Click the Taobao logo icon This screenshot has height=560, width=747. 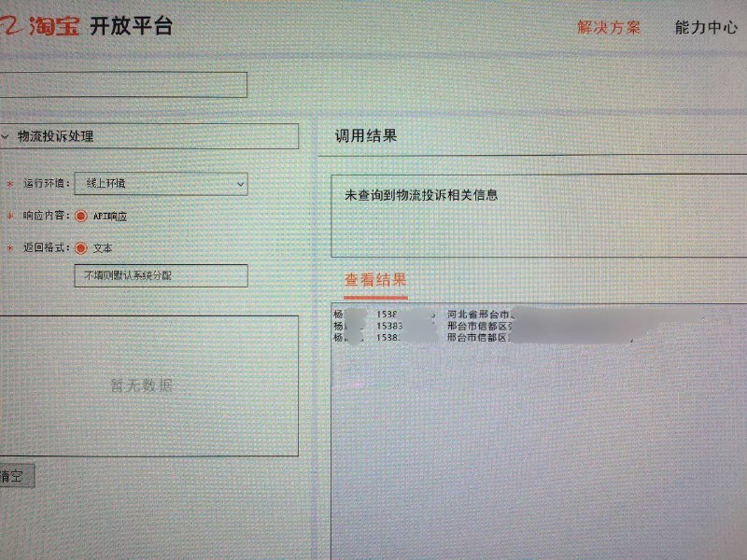pos(10,25)
